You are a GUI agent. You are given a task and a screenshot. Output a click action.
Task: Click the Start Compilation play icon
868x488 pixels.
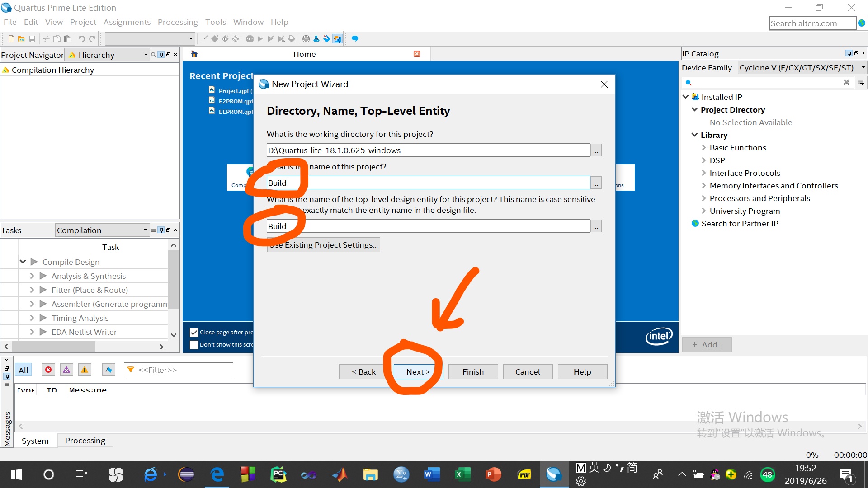(260, 39)
